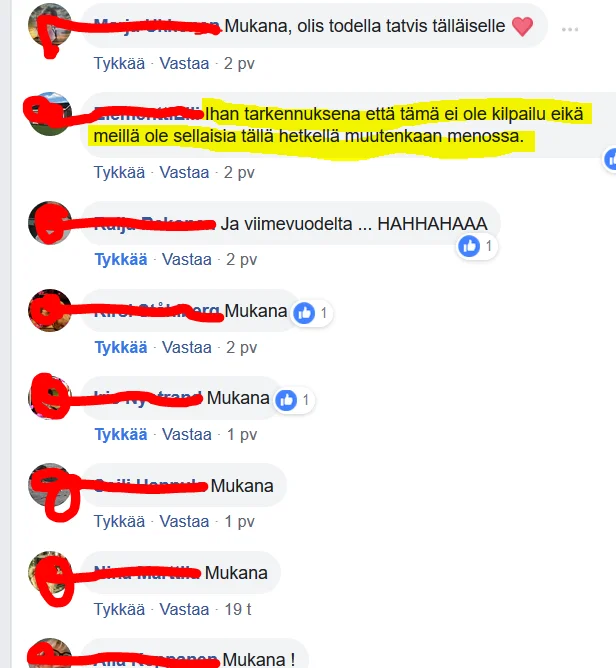Open the avatar beside the HAHHAHAAA comment
This screenshot has width=616, height=668.
49,223
